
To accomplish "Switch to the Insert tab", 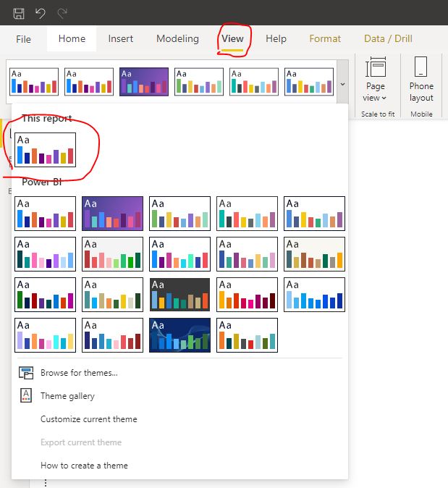I will pos(121,38).
